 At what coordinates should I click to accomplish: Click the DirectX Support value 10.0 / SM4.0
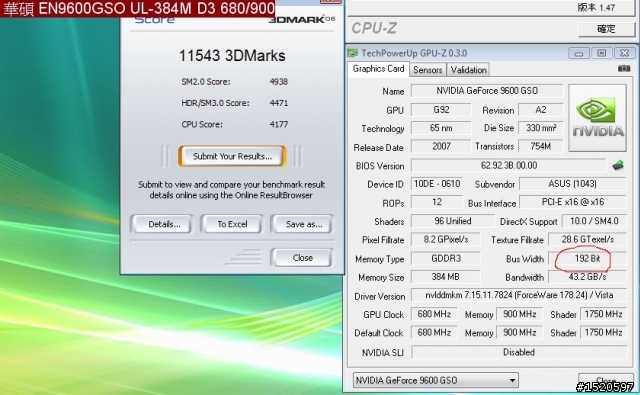click(x=594, y=221)
